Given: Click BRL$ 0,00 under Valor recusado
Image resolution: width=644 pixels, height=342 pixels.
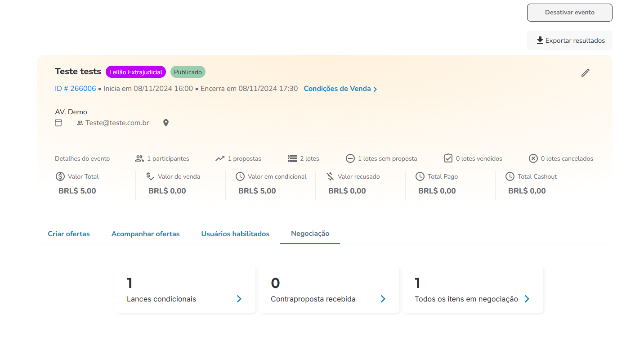Looking at the screenshot, I should (347, 191).
